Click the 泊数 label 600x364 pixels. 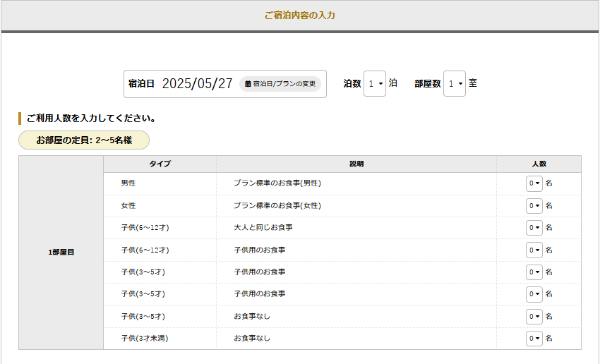point(352,83)
